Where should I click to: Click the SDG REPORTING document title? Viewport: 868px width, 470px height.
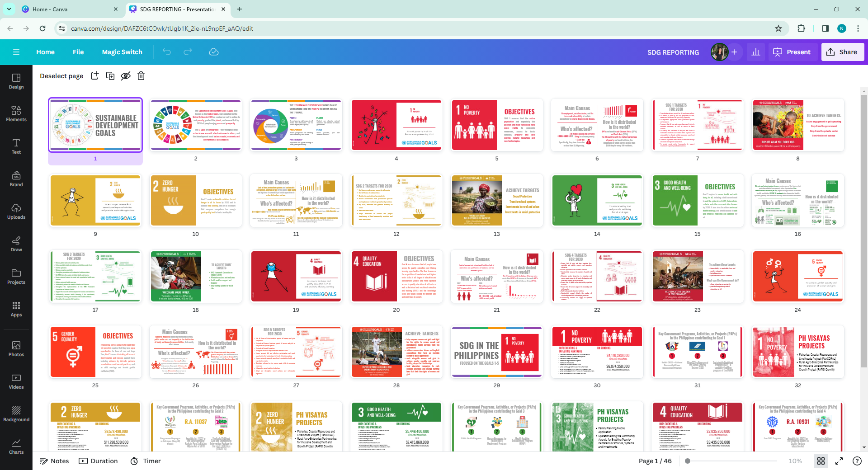[x=673, y=52]
